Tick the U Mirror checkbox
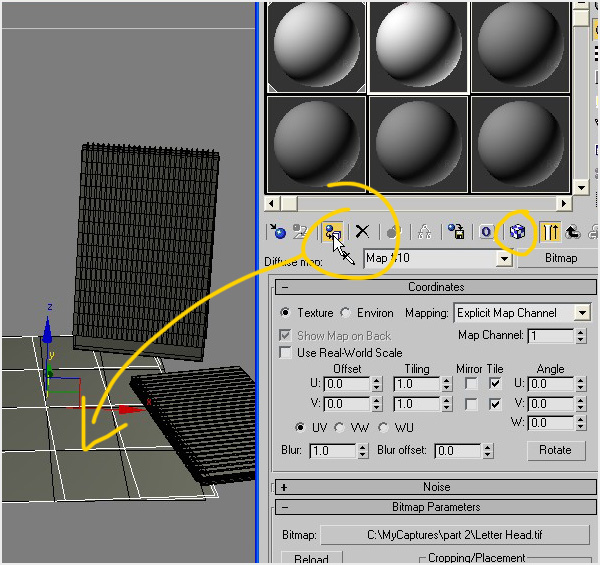The height and width of the screenshot is (565, 600). [x=471, y=384]
